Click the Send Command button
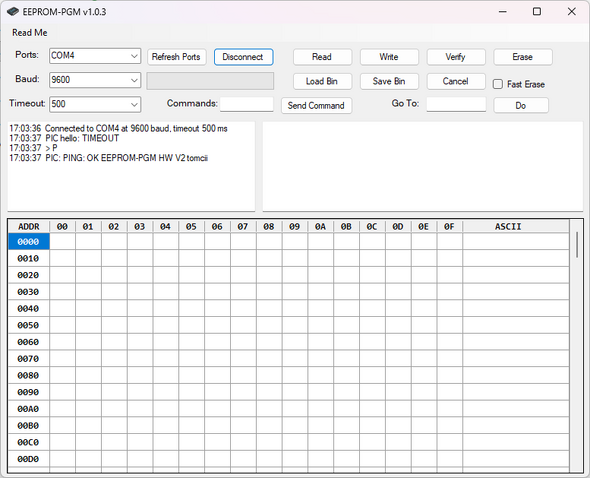 [316, 105]
